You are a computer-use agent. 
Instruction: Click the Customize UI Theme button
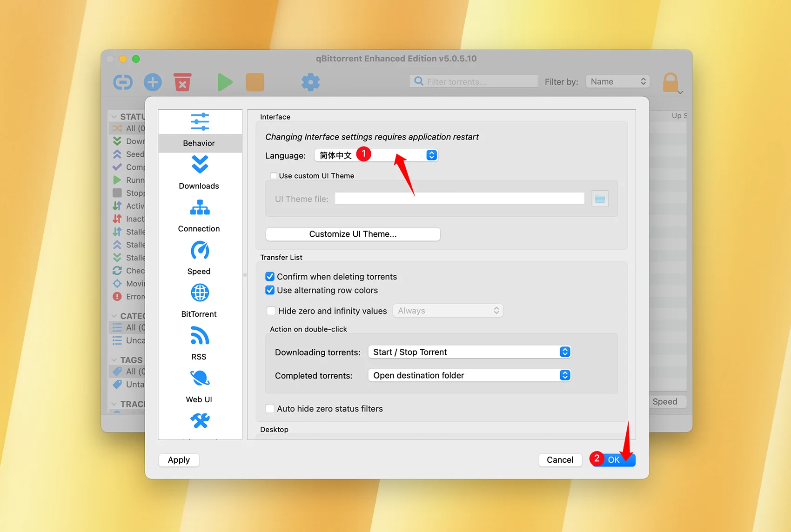pos(353,234)
